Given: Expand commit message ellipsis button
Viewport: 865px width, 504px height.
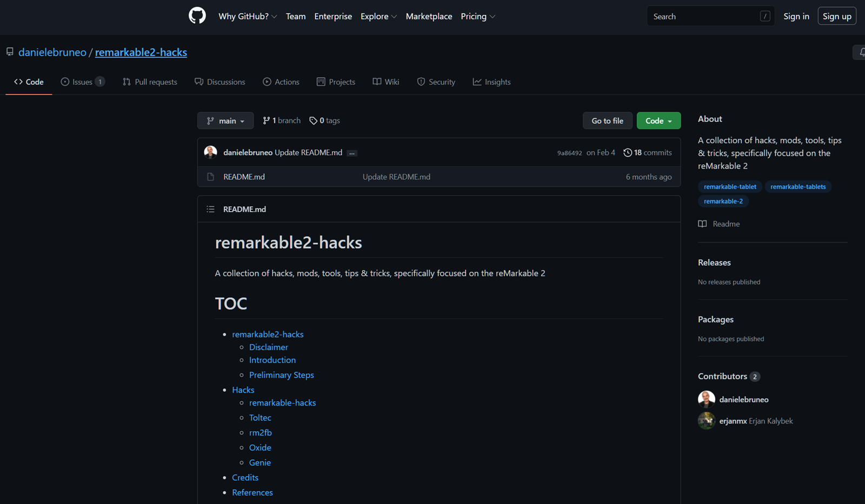Looking at the screenshot, I should 352,153.
